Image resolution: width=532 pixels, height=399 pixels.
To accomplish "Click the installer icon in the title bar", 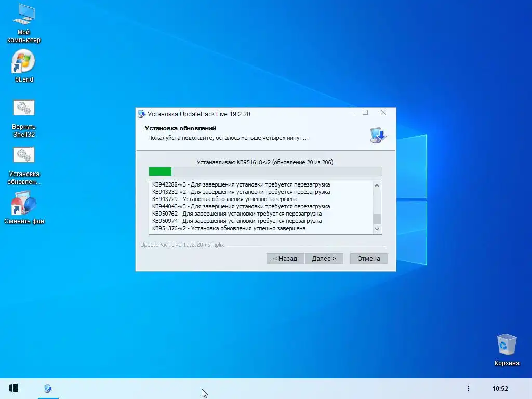I will click(141, 114).
